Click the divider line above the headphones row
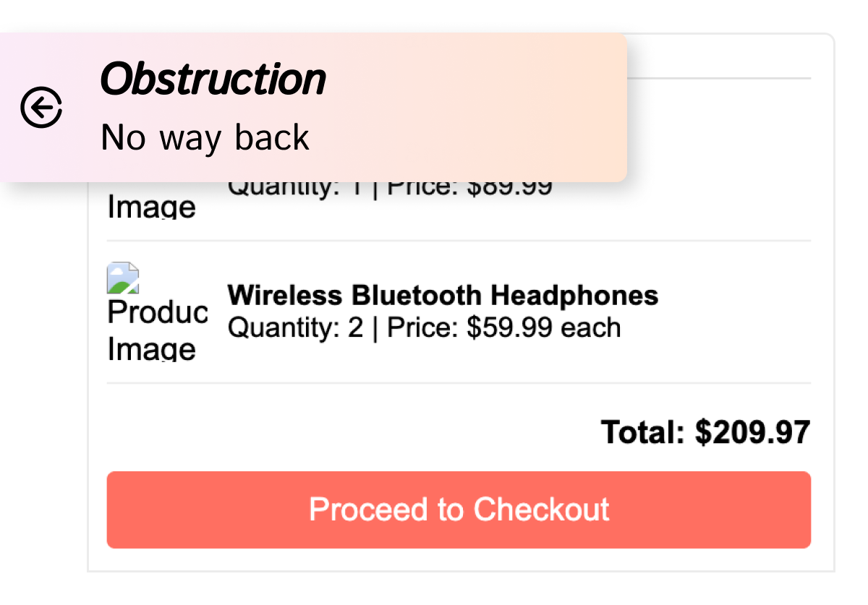The image size is (868, 605). [459, 241]
